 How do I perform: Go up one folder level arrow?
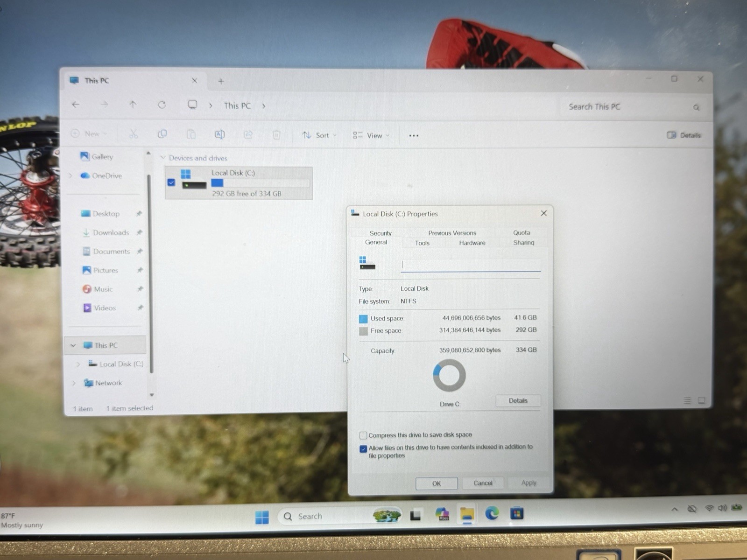pos(133,105)
